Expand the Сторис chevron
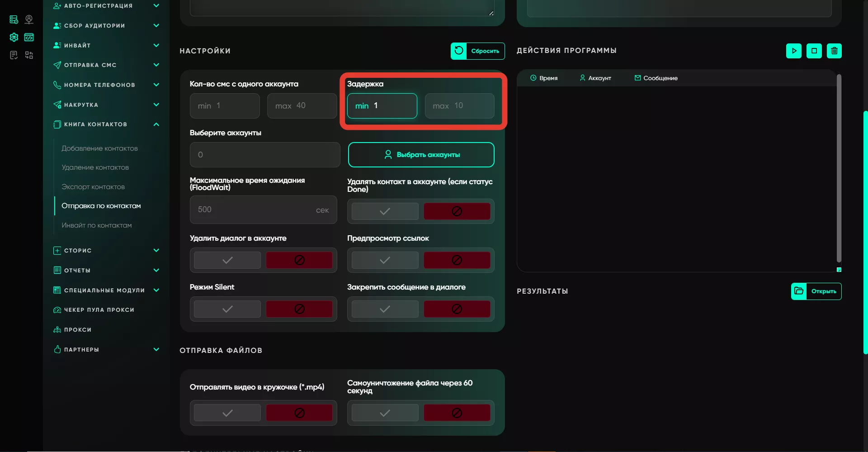The height and width of the screenshot is (452, 868). point(156,251)
